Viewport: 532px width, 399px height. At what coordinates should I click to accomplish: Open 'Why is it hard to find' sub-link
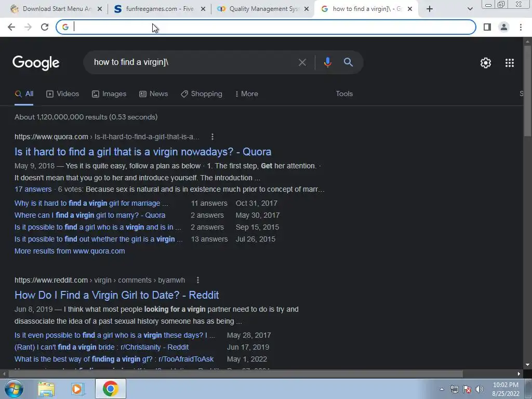[91, 203]
